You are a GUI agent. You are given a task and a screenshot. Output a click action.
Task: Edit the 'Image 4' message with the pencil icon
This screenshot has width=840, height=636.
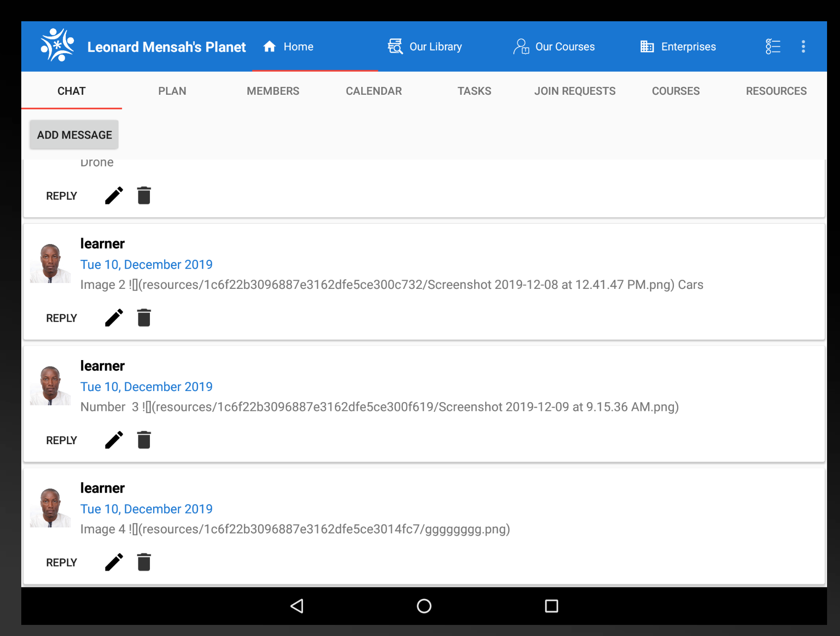(114, 562)
